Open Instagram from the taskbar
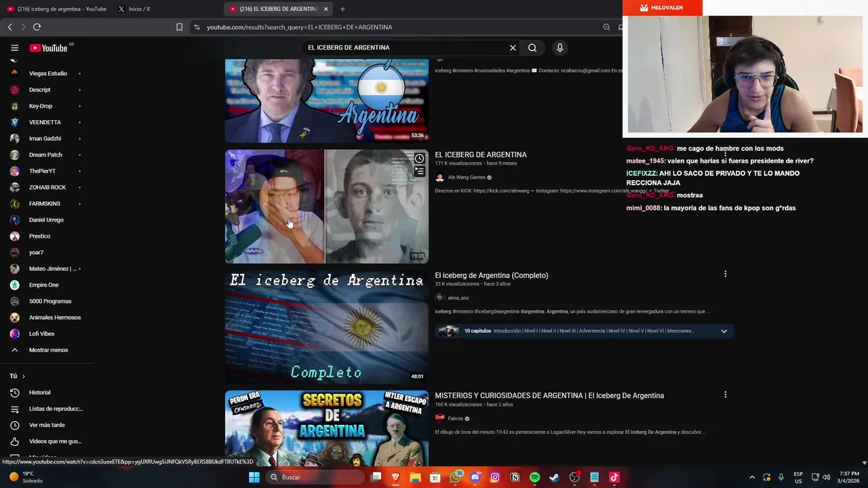The image size is (868, 488). 495,477
